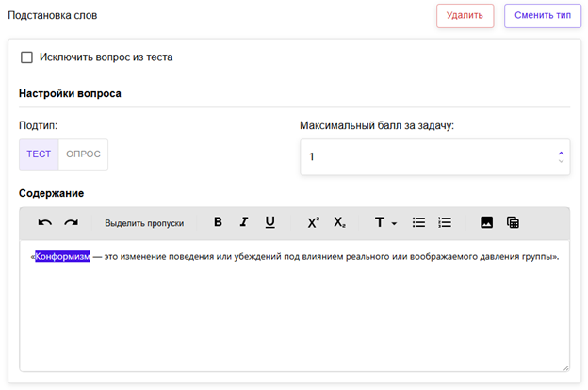Viewport: 588px width, 390px height.
Task: Increase the maximum score with up arrow
Action: [561, 154]
